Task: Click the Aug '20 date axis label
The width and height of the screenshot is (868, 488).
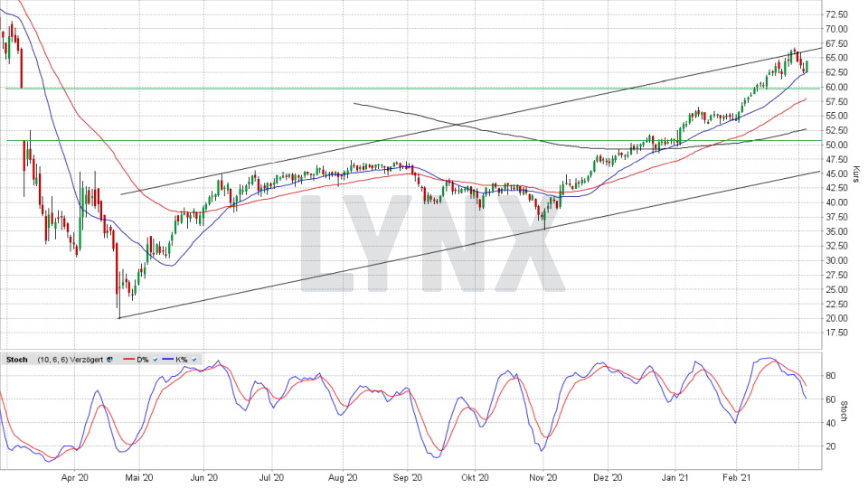Action: (x=344, y=477)
